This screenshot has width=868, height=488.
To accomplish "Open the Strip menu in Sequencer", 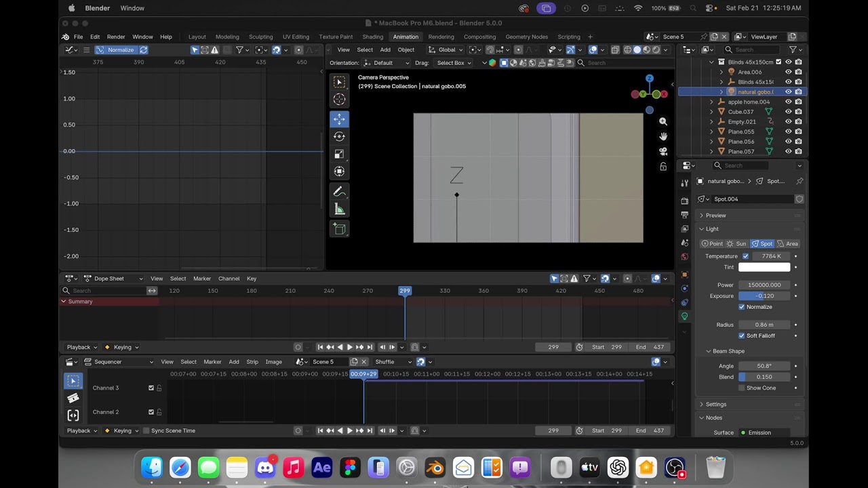I will [x=252, y=362].
